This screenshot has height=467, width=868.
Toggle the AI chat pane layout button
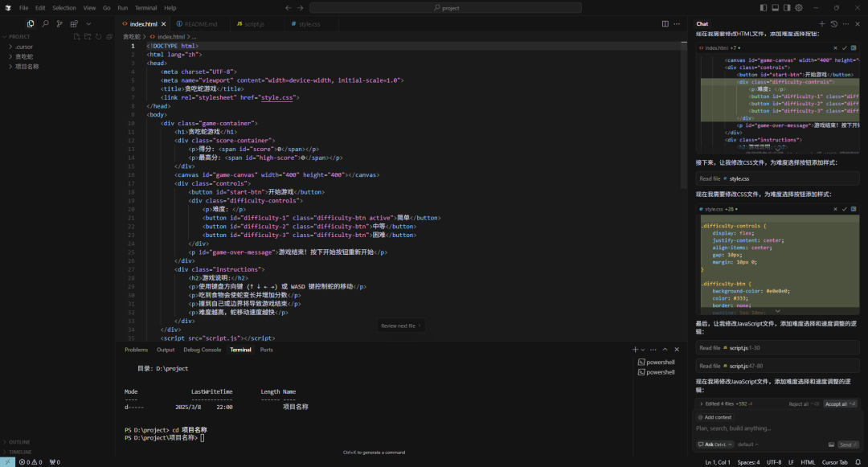[787, 8]
